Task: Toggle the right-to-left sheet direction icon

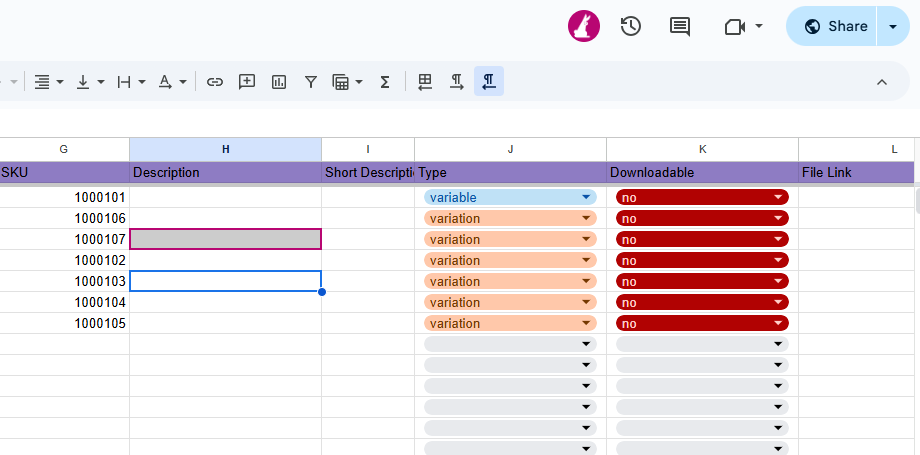Action: pyautogui.click(x=425, y=82)
